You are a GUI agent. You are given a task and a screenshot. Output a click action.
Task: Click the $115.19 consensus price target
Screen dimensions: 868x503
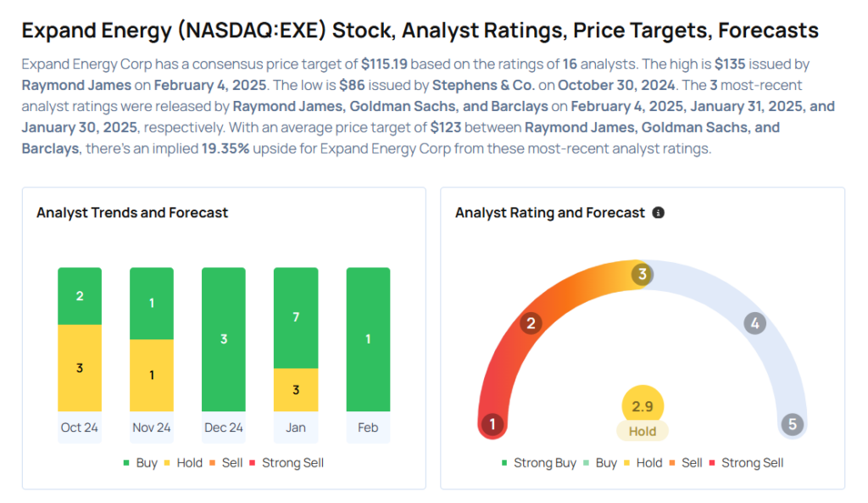[x=386, y=64]
